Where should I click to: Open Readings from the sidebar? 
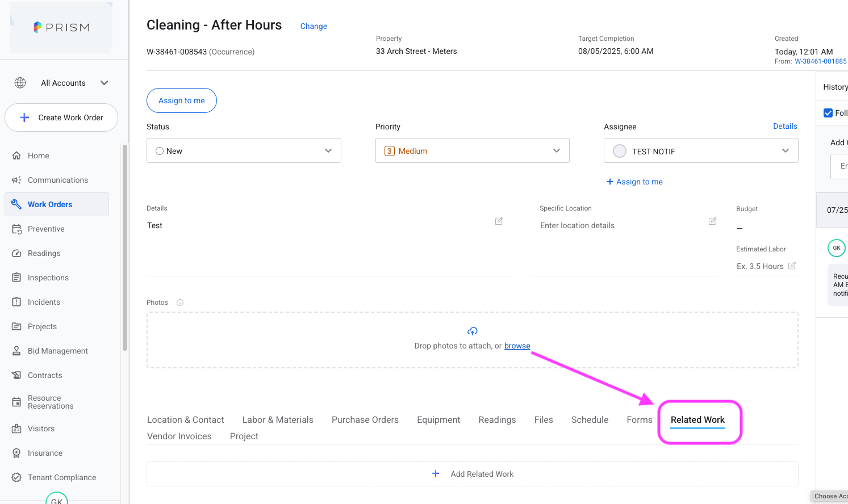(x=44, y=253)
